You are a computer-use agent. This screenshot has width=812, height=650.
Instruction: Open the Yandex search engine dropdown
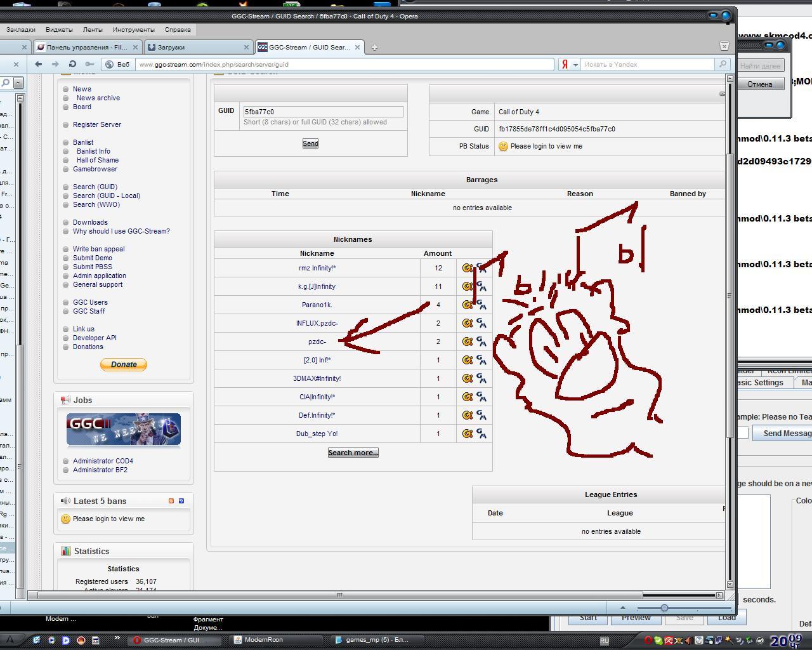click(575, 64)
